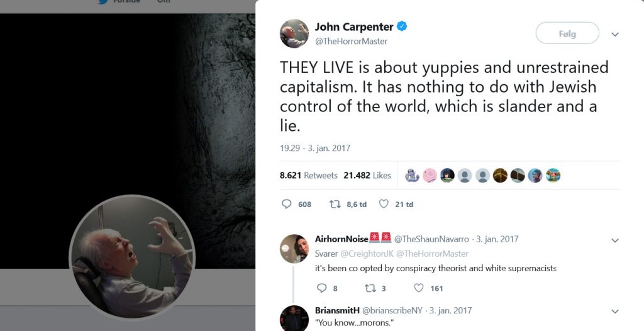Screen dimensions: 644x331
Task: Click the Følg follow button
Action: coord(567,33)
